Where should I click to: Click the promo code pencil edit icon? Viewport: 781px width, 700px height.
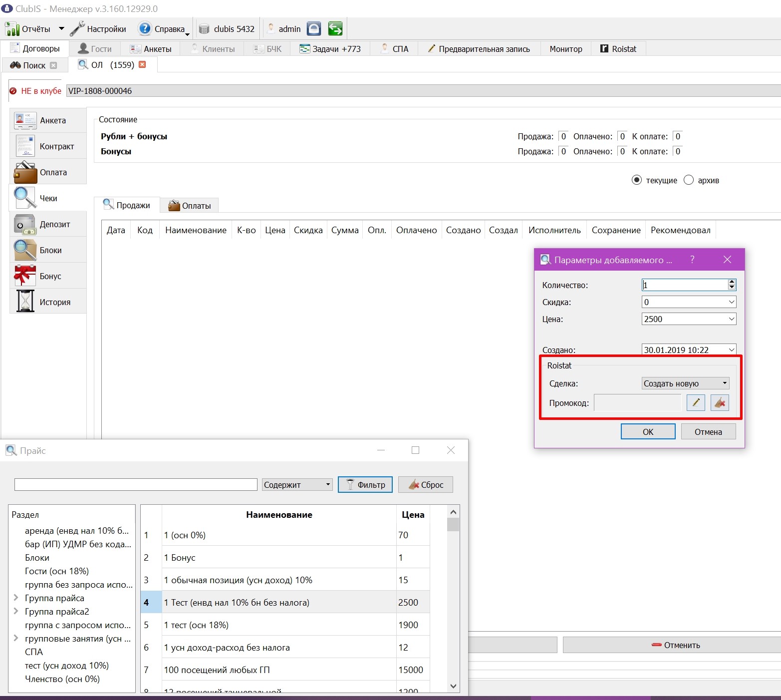(x=696, y=402)
